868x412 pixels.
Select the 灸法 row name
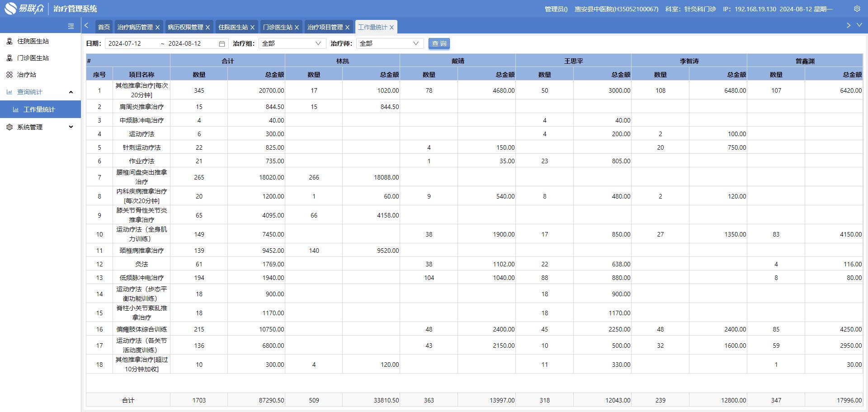tap(142, 264)
